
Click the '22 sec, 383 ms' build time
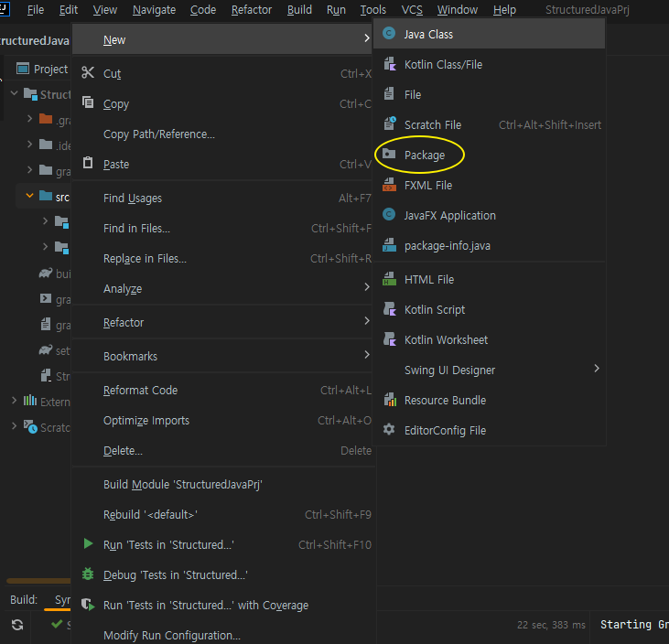coord(551,625)
